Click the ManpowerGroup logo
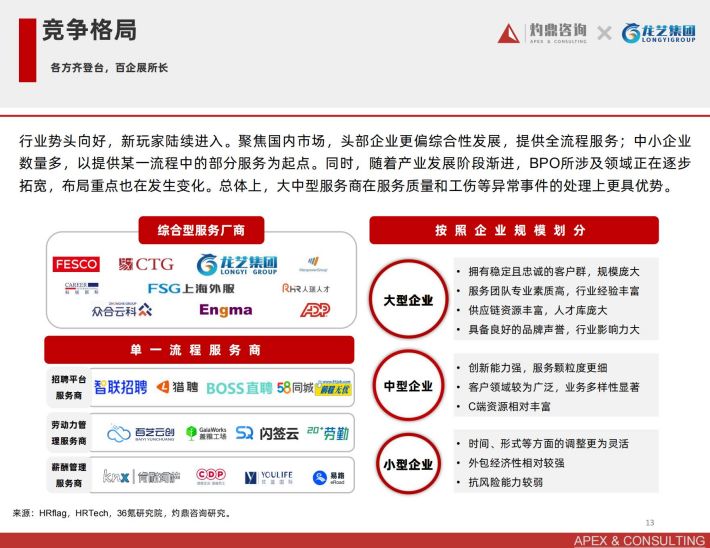 click(313, 264)
